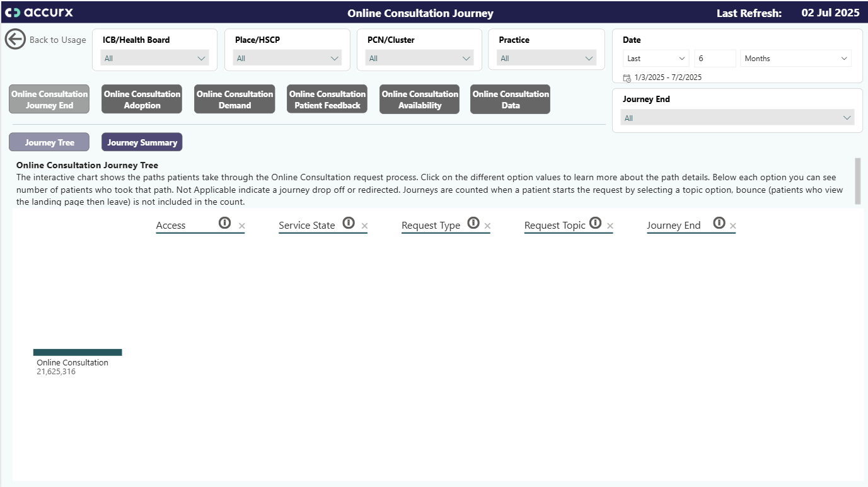The image size is (868, 487).
Task: Click the Online Consultation Journey Tree heading
Action: (x=87, y=166)
